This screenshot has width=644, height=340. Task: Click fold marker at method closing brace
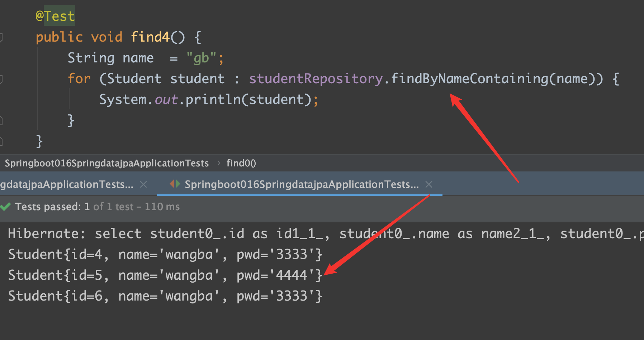click(x=1, y=141)
